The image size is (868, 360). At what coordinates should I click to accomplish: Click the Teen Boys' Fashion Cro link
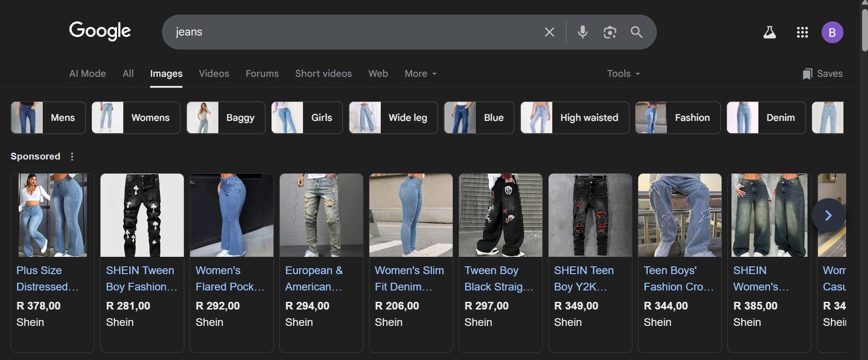679,279
